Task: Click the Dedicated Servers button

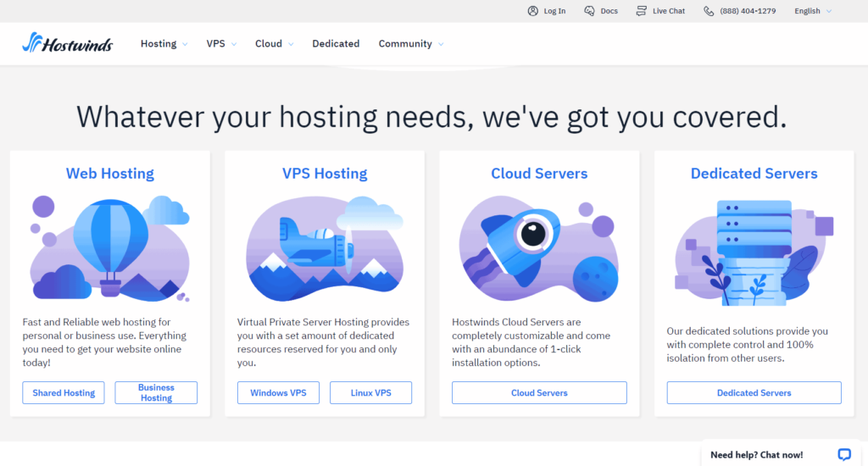Action: (x=754, y=392)
